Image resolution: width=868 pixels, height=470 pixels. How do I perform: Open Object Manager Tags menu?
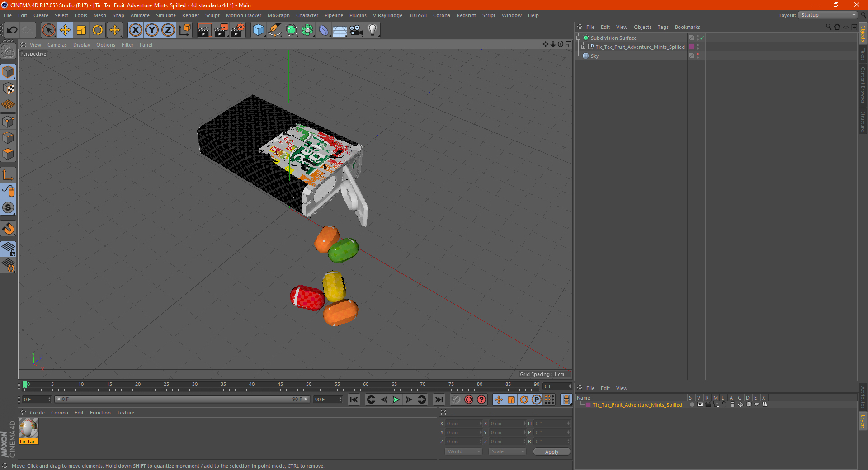coord(663,27)
